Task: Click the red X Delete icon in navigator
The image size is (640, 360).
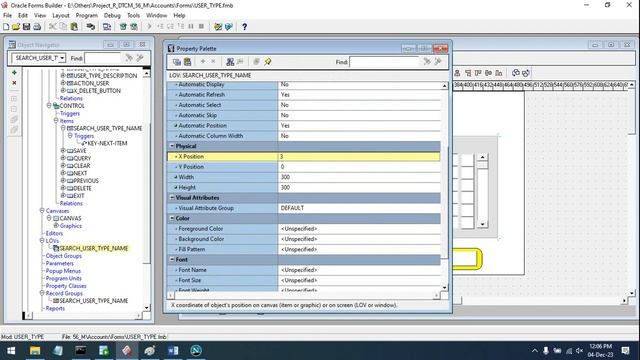Action: point(14,83)
